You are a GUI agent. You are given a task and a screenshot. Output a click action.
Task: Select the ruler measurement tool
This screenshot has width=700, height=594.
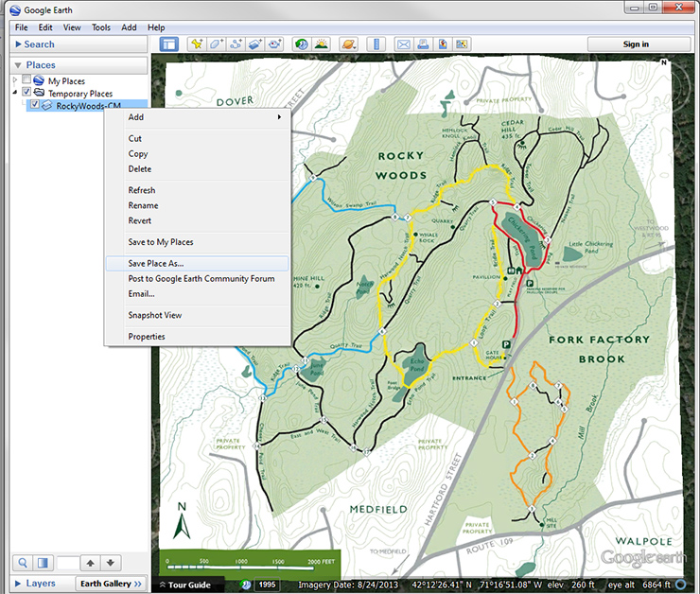(x=375, y=44)
